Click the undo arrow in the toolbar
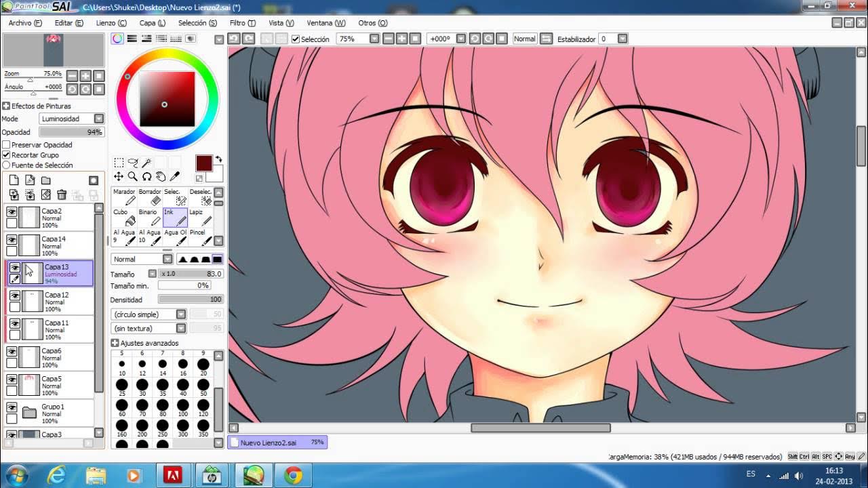The height and width of the screenshot is (488, 868). [233, 39]
